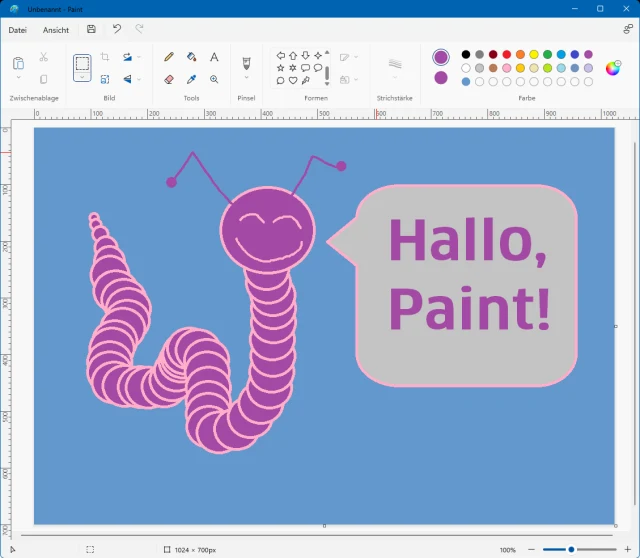Click the zoom in plus button
Viewport: 640px width, 558px height.
(627, 549)
